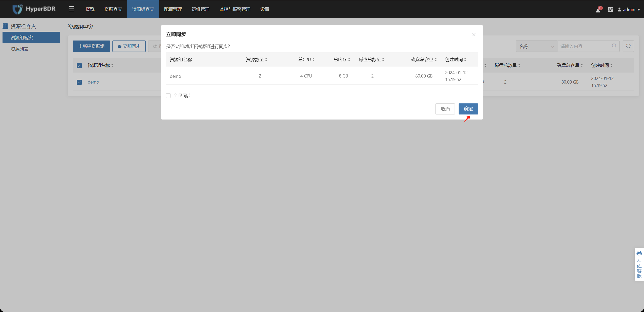Click the refresh list icon button
Screen dimensions: 644x312
(x=628, y=46)
